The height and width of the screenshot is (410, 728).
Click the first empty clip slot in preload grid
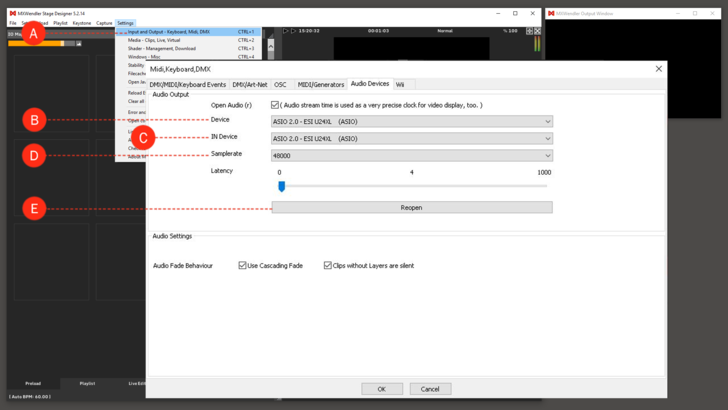pos(51,93)
